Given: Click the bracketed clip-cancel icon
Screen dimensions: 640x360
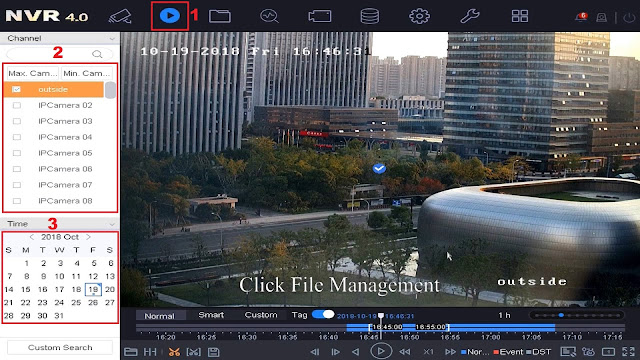Looking at the screenshot, I should pyautogui.click(x=193, y=352).
